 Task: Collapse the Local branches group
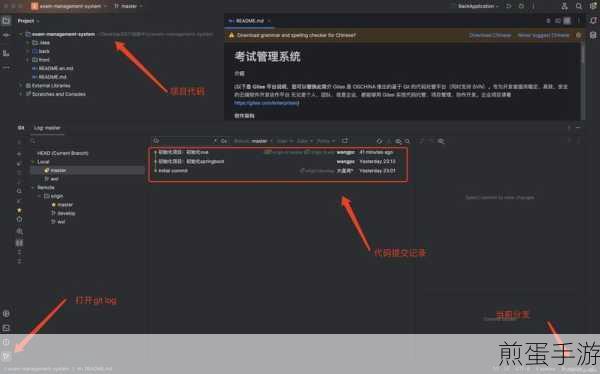click(33, 162)
